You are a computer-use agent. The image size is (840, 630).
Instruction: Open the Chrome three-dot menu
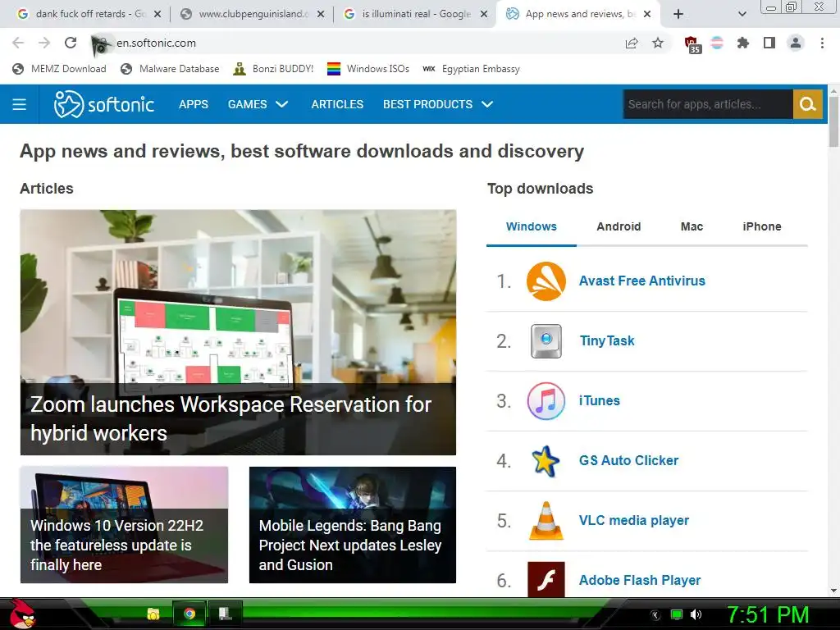tap(822, 43)
